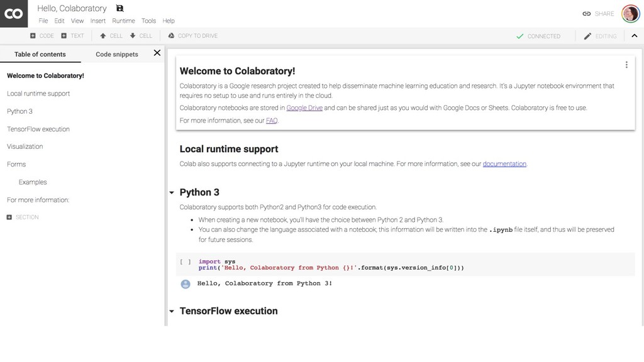Screen dimensions: 644x362
Task: Collapse the header with up chevron
Action: click(635, 36)
